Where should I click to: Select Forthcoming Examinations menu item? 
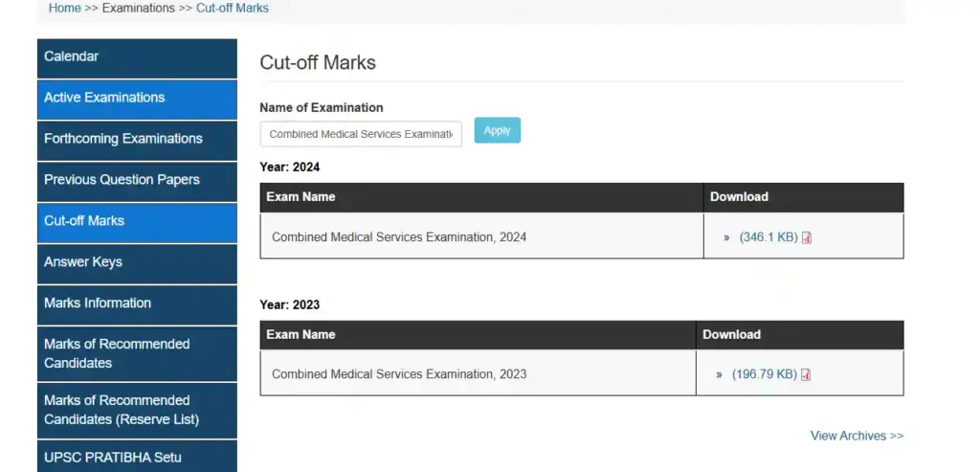click(x=137, y=139)
